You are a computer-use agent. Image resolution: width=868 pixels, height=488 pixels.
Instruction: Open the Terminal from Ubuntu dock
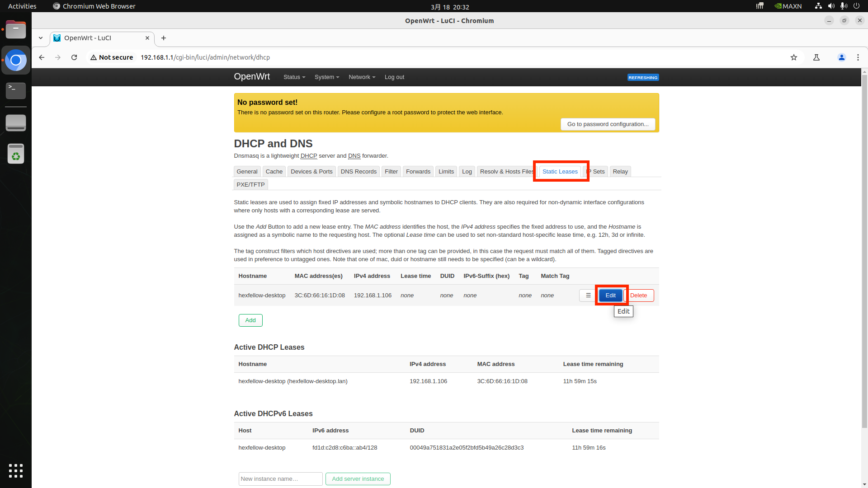16,90
